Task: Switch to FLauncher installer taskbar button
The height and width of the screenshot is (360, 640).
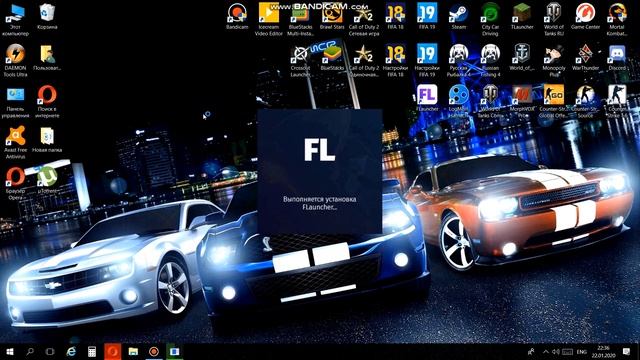Action: [174, 351]
